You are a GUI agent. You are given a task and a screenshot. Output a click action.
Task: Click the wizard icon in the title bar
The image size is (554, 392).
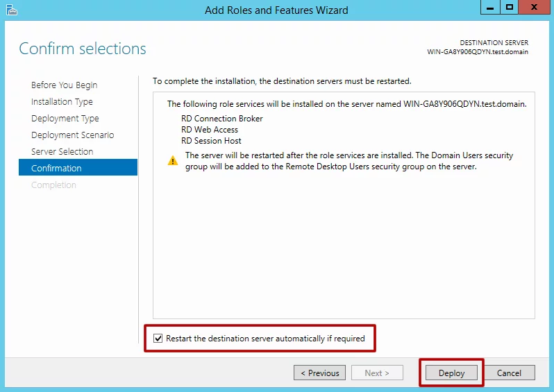click(11, 10)
